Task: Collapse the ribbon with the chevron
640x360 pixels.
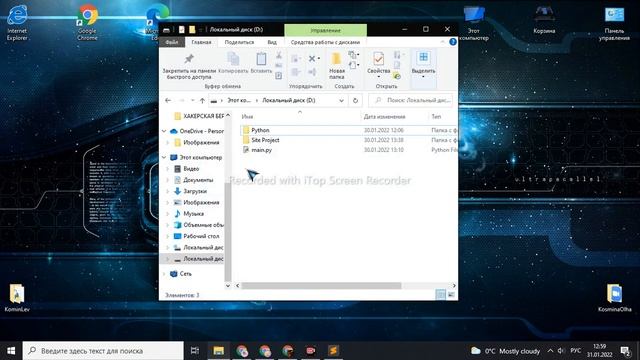Action: click(442, 42)
